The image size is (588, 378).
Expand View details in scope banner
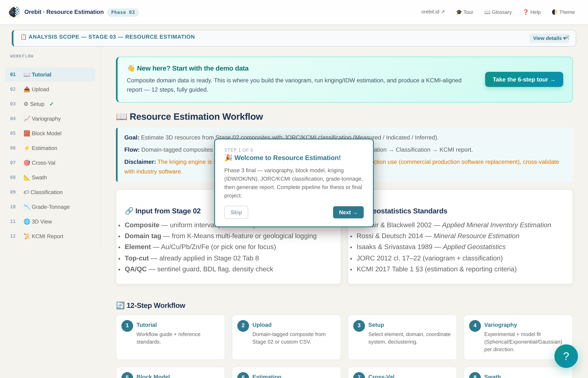click(547, 38)
